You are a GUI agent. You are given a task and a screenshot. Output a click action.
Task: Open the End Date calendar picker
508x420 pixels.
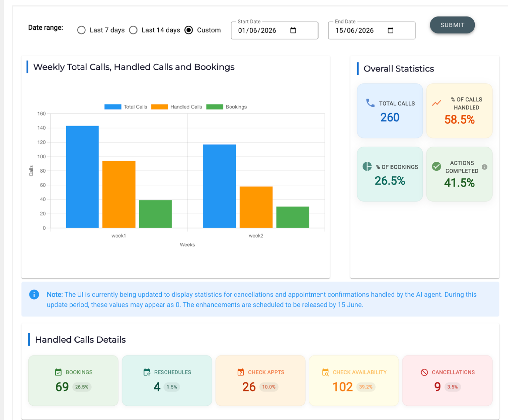tap(390, 30)
